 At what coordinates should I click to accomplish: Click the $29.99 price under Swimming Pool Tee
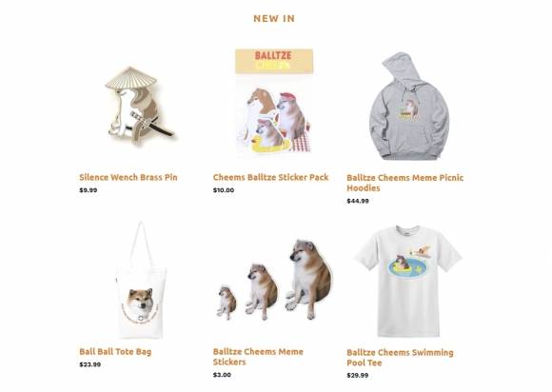(358, 375)
